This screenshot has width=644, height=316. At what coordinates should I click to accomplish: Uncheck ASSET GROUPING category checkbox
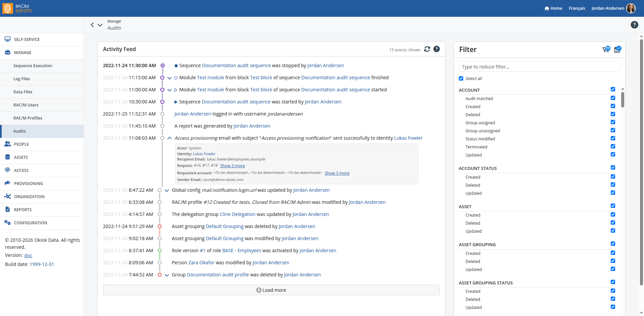pyautogui.click(x=613, y=244)
